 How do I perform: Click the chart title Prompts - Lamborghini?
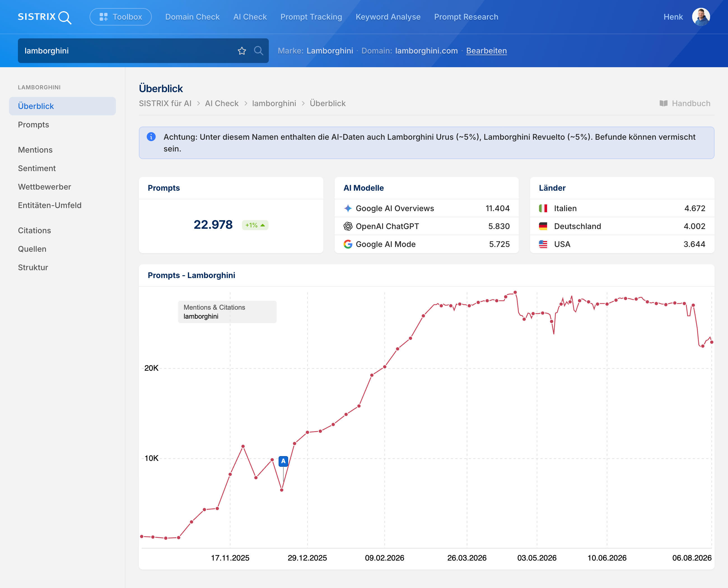pos(192,275)
